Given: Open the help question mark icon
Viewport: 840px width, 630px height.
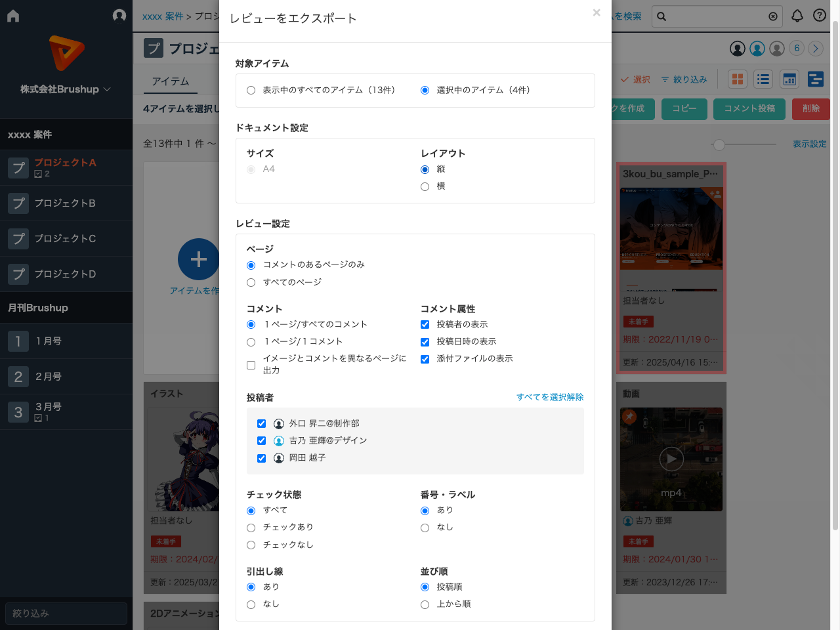Looking at the screenshot, I should click(x=820, y=16).
